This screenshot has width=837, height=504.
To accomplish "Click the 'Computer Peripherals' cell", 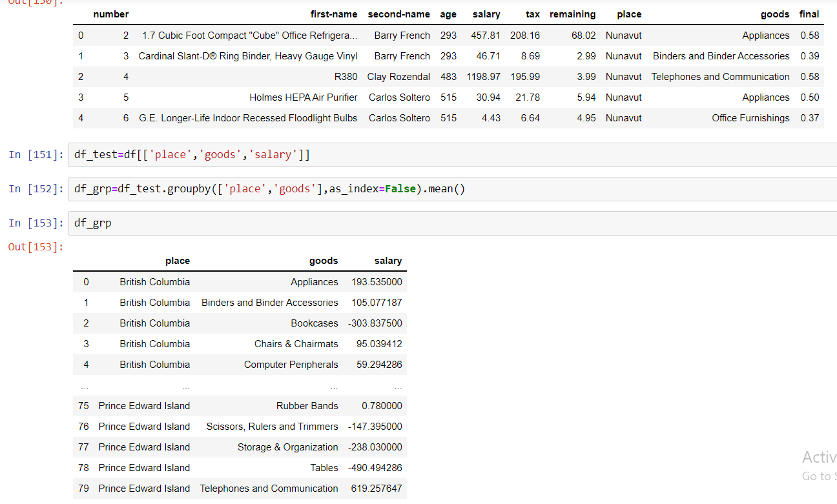I will 291,365.
